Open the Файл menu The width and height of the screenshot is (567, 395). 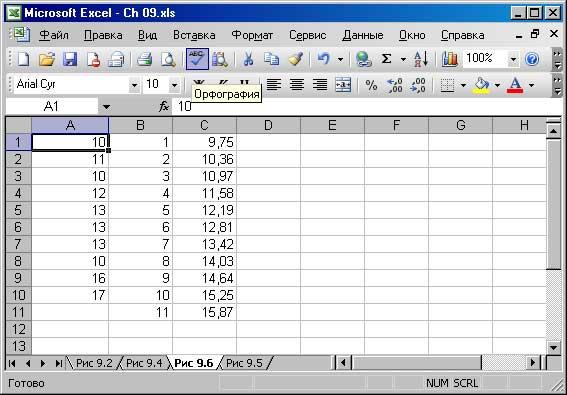[54, 35]
